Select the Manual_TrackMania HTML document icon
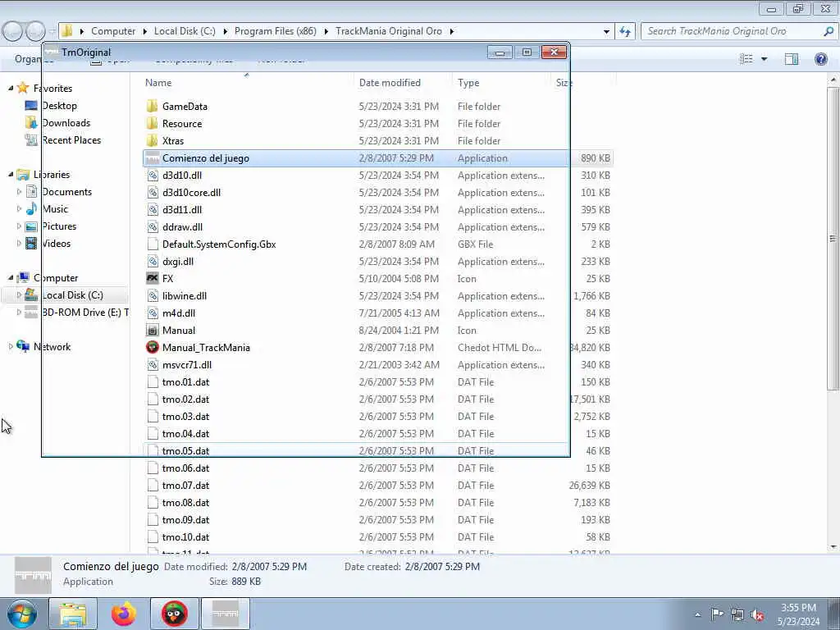840x630 pixels. (153, 347)
